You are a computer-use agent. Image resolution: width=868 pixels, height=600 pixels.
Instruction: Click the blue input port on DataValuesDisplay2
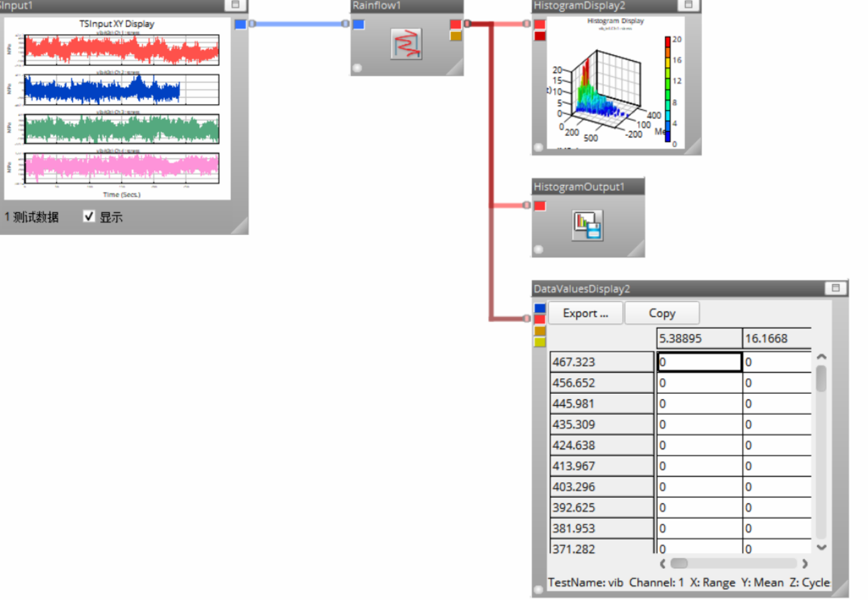pyautogui.click(x=540, y=308)
